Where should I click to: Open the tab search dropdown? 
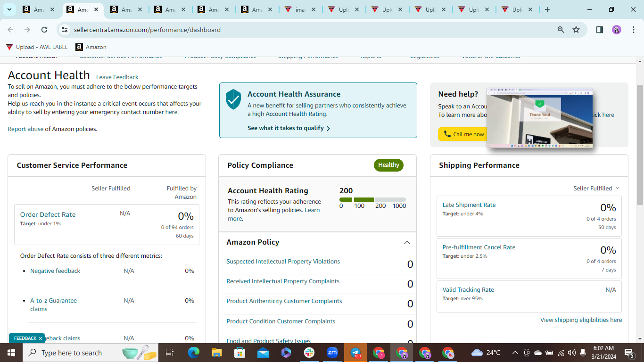tap(9, 9)
